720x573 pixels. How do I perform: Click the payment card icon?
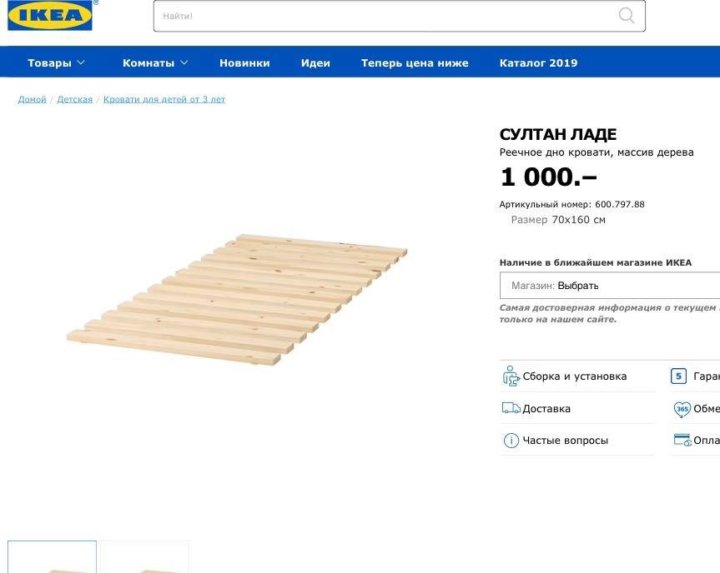point(682,440)
